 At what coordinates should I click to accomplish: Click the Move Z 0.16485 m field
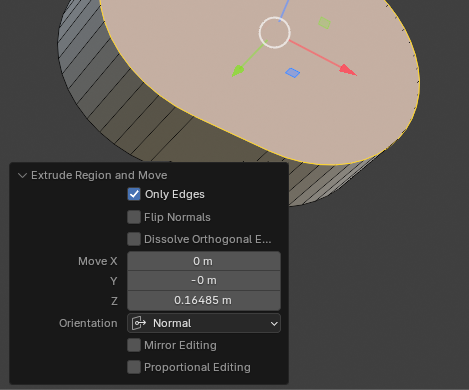click(x=204, y=300)
